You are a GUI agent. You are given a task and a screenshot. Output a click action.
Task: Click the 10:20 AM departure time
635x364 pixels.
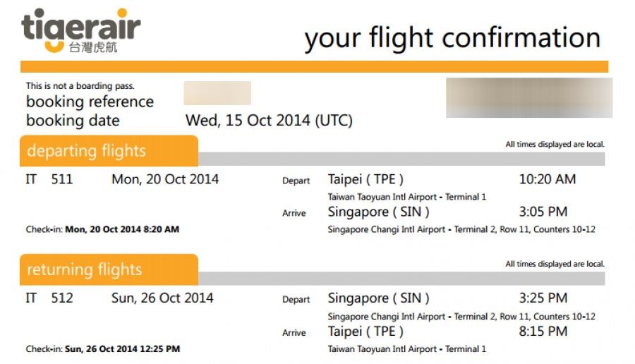pos(548,179)
